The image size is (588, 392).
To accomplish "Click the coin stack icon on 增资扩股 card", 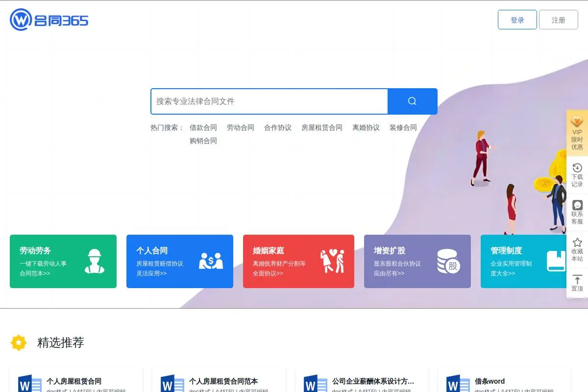I will [448, 261].
